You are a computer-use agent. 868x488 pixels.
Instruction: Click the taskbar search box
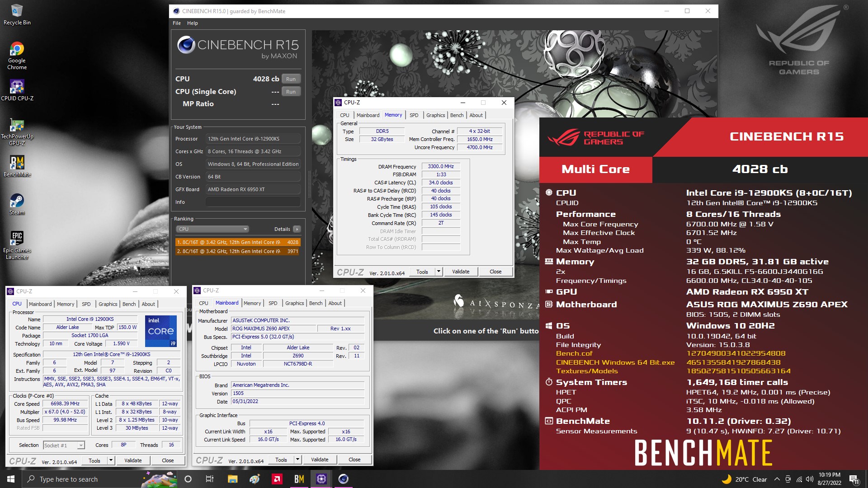coord(99,479)
